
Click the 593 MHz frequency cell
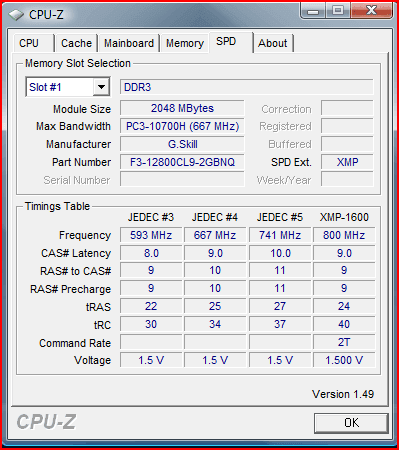click(x=151, y=235)
